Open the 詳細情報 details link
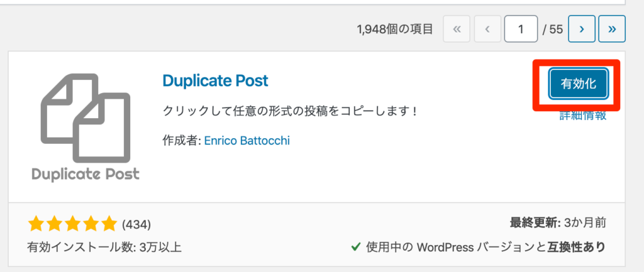 pyautogui.click(x=583, y=116)
